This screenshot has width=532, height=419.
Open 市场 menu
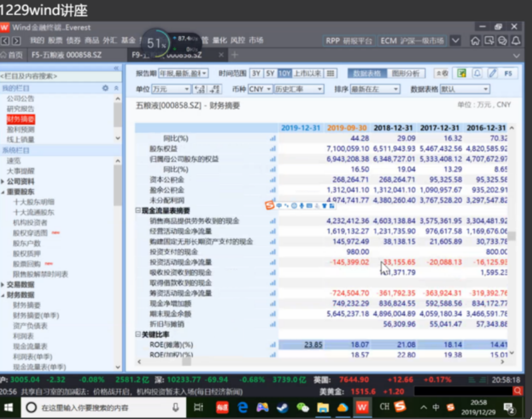[256, 41]
